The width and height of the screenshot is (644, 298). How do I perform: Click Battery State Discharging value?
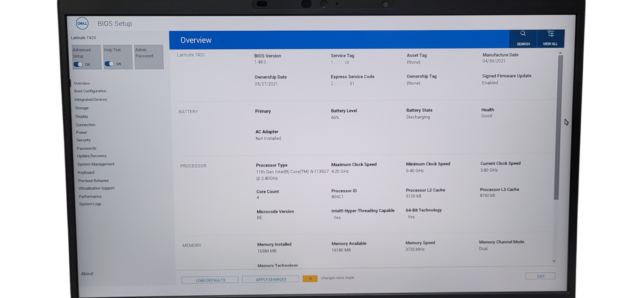point(418,117)
